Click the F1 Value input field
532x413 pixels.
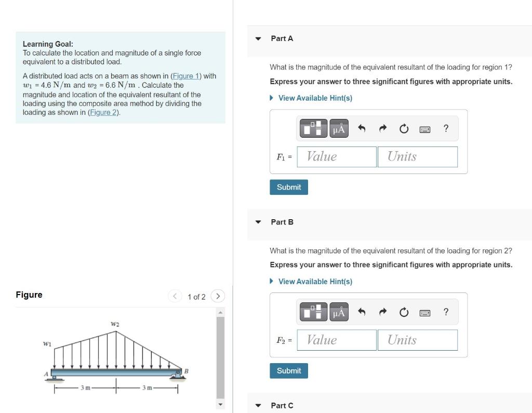coord(336,156)
